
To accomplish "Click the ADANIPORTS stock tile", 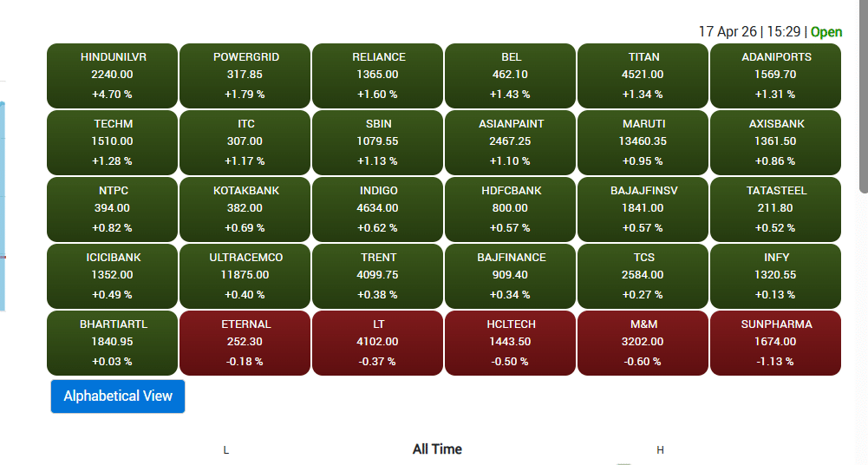I will [775, 75].
